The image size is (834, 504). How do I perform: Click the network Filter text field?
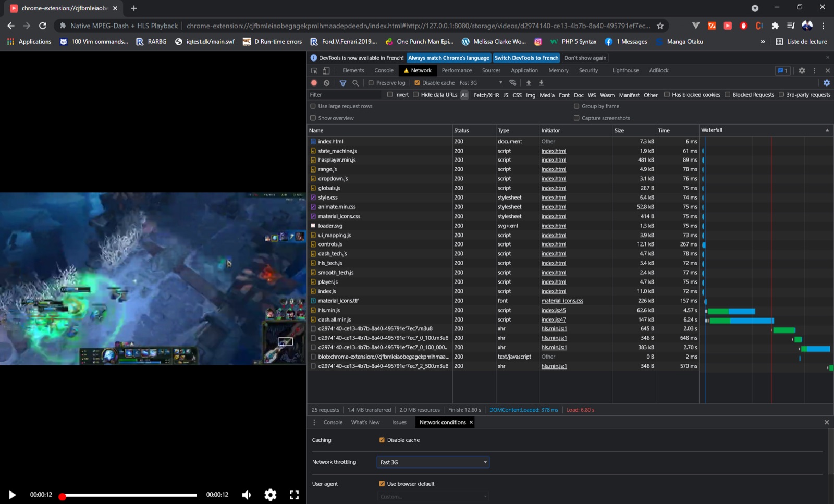[345, 95]
